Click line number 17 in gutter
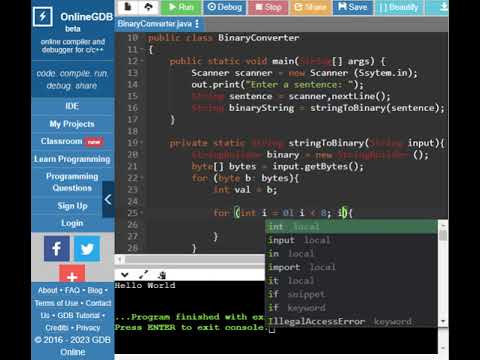Screen dimensions: 480x360 click(132, 120)
